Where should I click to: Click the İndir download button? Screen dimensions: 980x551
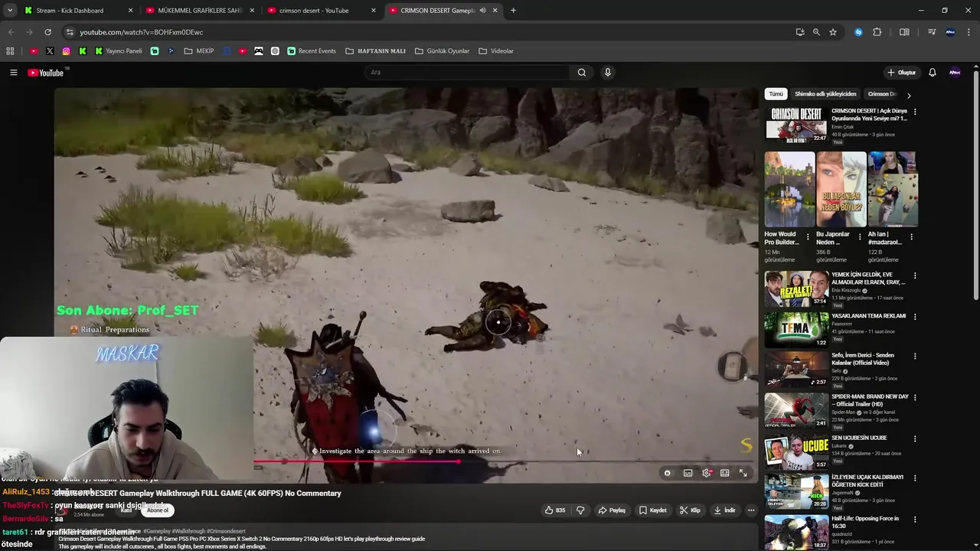[724, 510]
